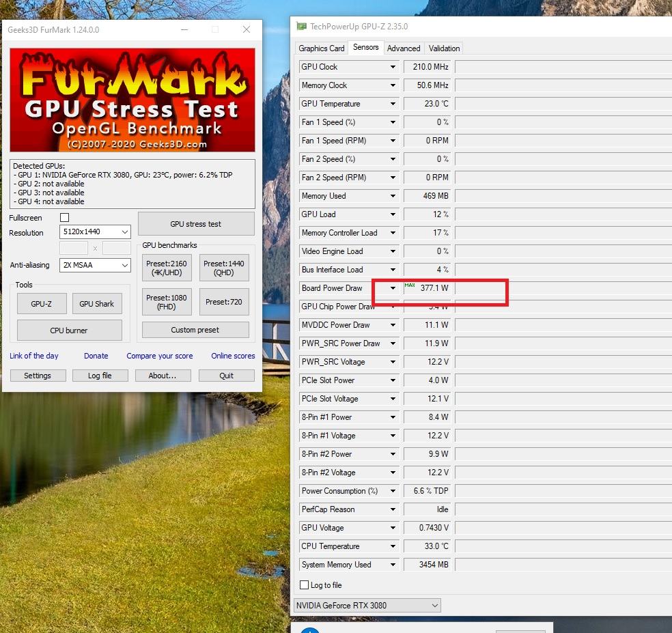Run the Preset:1080 (FHD) benchmark

(167, 302)
